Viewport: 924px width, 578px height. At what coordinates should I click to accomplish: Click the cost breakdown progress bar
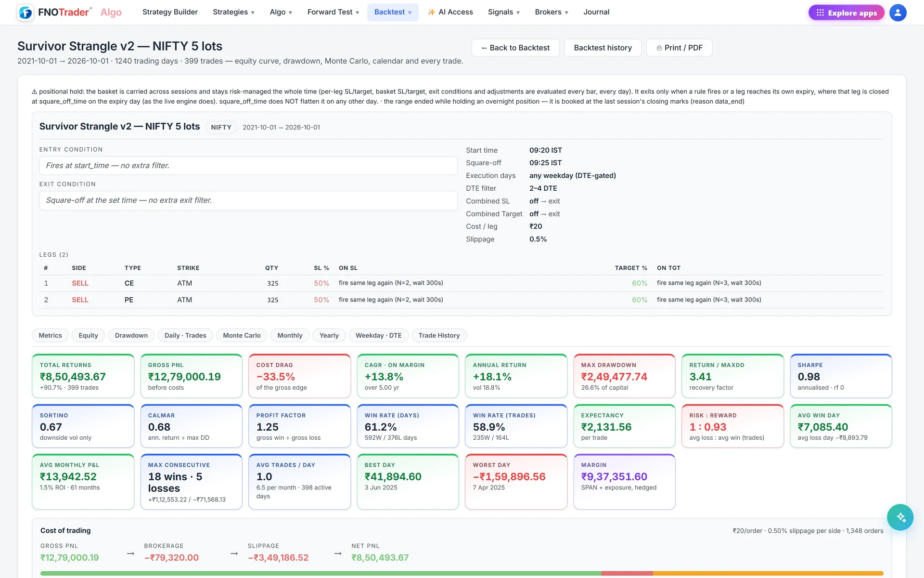(x=462, y=573)
